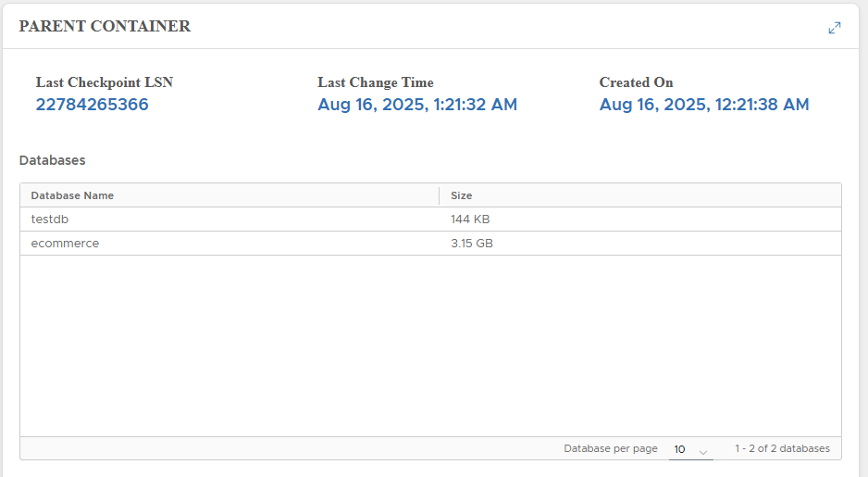
Task: Expand the Parent Container panel
Action: (835, 28)
